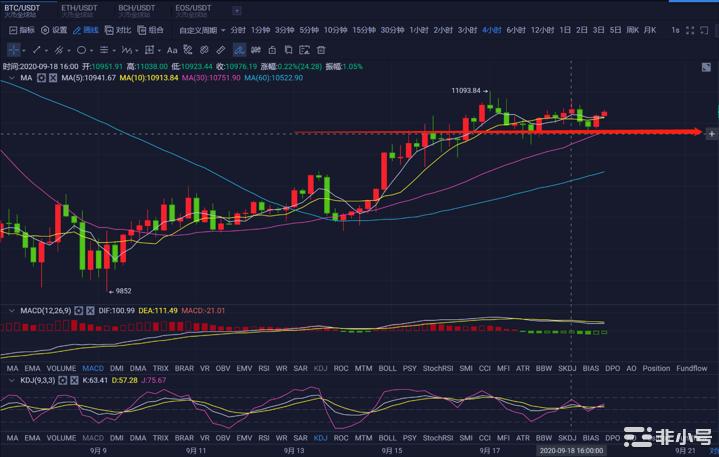
Task: Choose Fundflow in the MACD panel indicator row
Action: [691, 369]
